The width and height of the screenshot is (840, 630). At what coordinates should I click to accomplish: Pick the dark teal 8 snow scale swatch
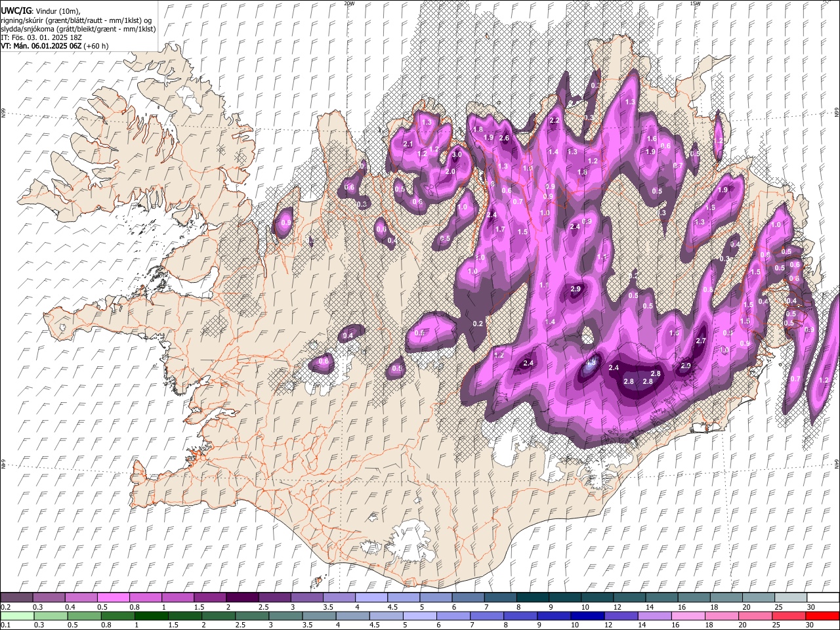pyautogui.click(x=532, y=598)
